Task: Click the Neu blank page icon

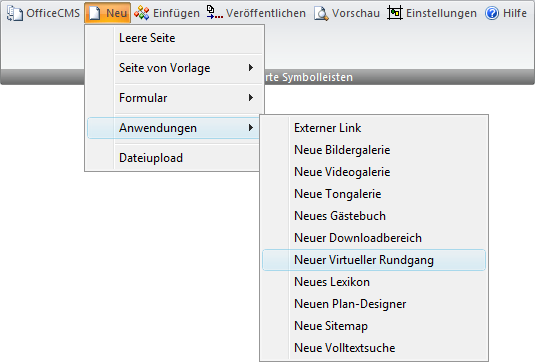Action: point(94,13)
